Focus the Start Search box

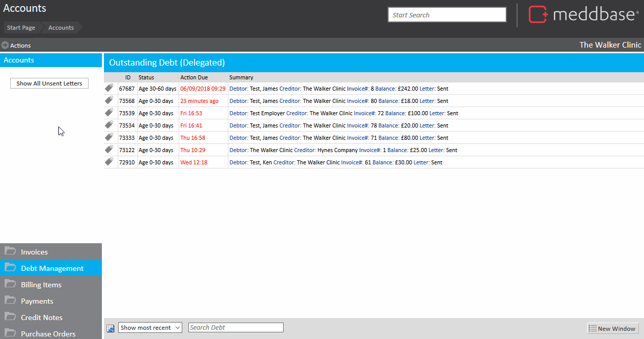tap(446, 15)
